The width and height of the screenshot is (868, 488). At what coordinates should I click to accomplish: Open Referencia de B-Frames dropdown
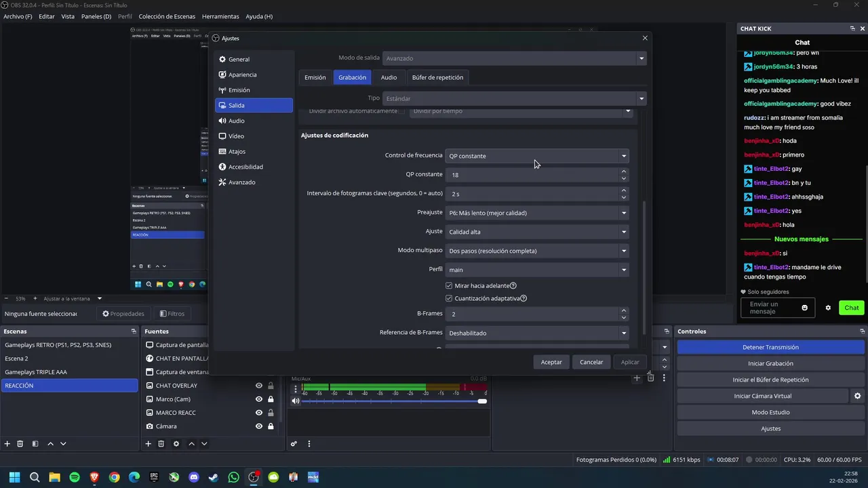click(x=537, y=333)
